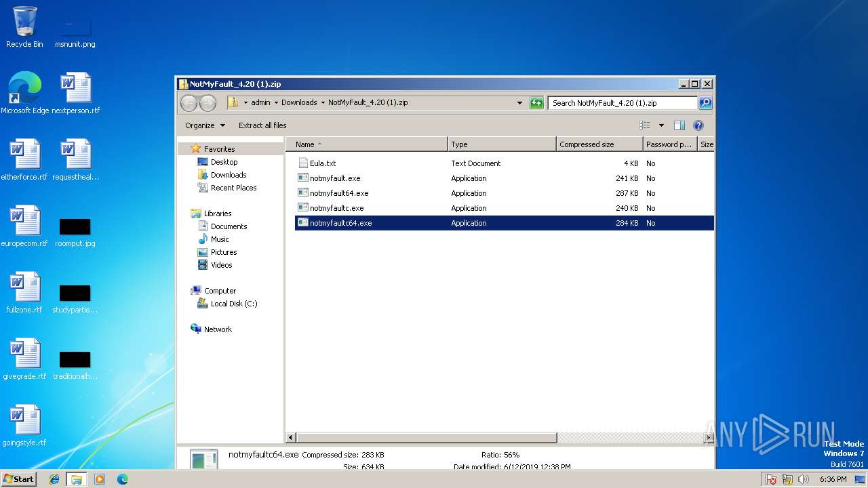The width and height of the screenshot is (868, 488).
Task: Open the Recycle Bin desktop icon
Action: [24, 27]
